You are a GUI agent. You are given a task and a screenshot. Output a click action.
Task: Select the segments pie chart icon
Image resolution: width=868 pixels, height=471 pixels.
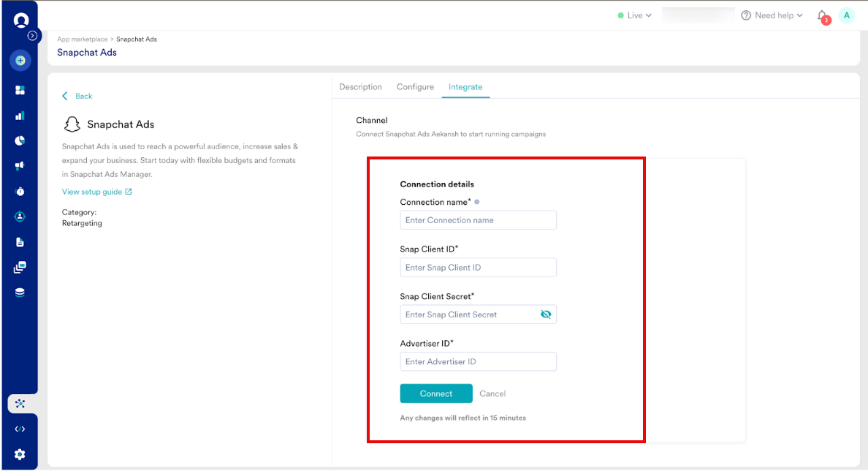(x=20, y=140)
